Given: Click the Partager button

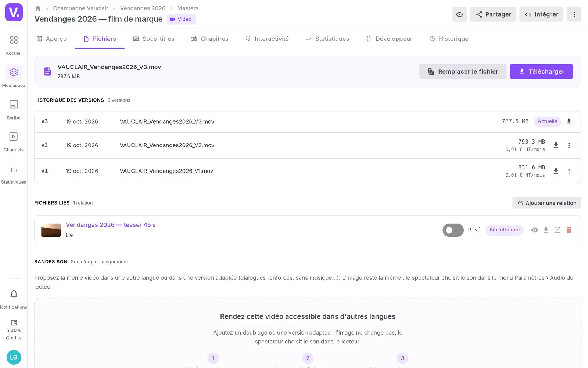Looking at the screenshot, I should pyautogui.click(x=493, y=14).
